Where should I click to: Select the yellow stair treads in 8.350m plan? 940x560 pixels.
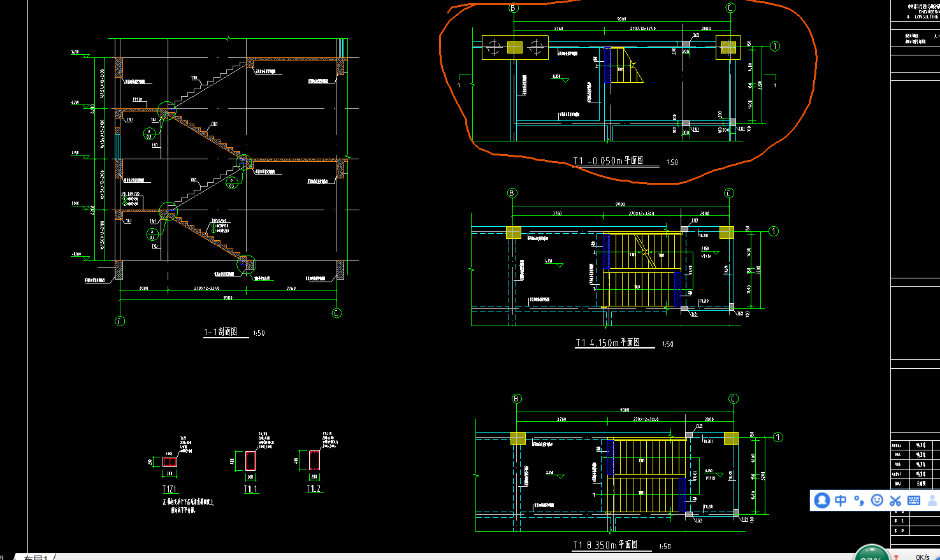[x=645, y=475]
